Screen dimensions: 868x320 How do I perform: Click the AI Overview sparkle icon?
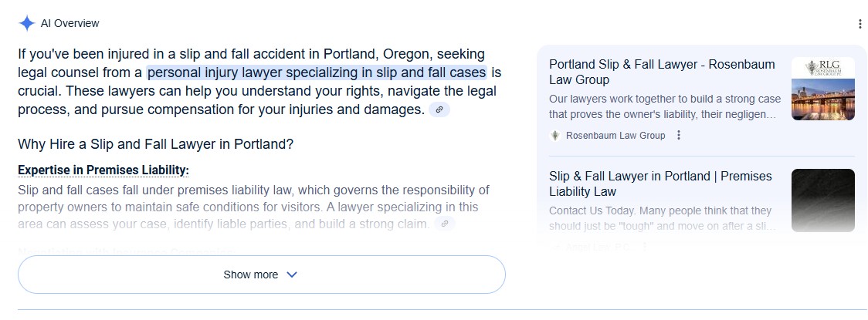[26, 23]
